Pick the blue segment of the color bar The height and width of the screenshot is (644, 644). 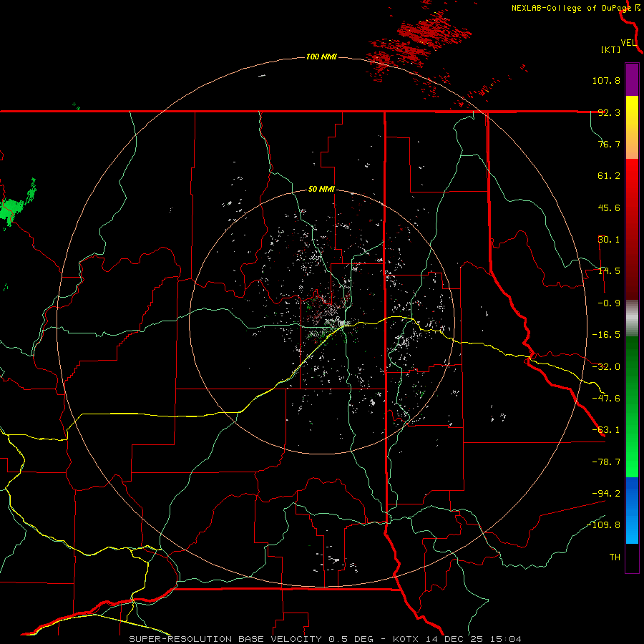tap(632, 510)
